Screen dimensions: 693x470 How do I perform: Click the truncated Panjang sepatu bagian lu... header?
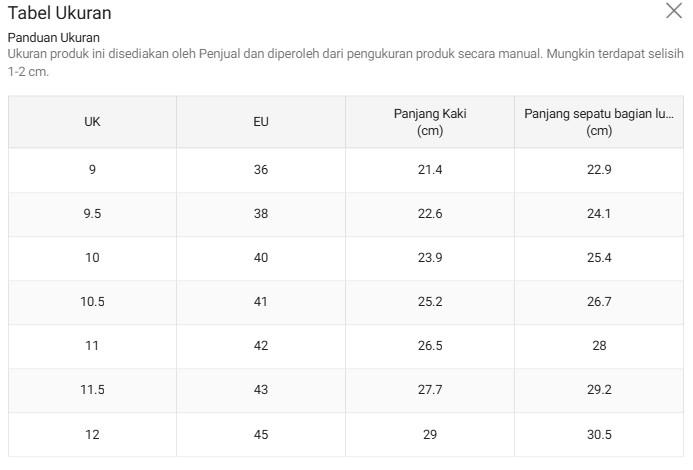pyautogui.click(x=599, y=122)
